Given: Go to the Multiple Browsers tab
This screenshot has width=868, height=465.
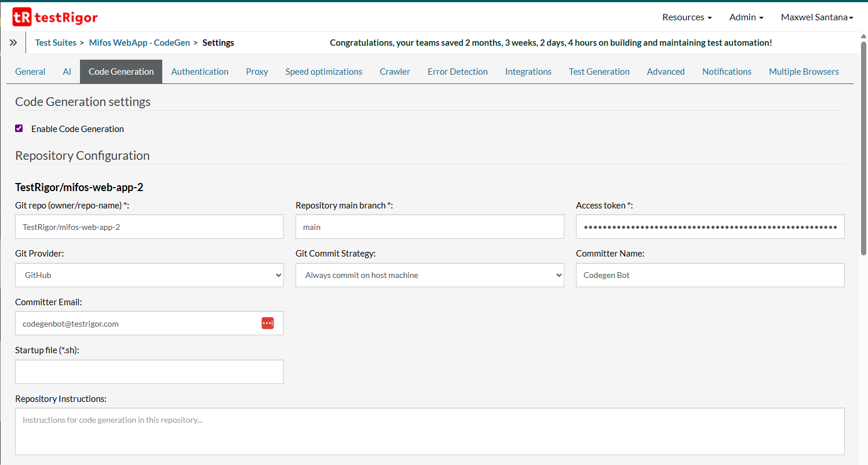Looking at the screenshot, I should tap(804, 72).
